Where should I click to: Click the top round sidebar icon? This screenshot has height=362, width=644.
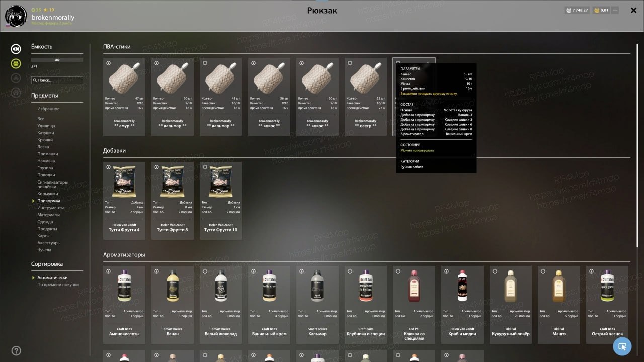coord(16,49)
